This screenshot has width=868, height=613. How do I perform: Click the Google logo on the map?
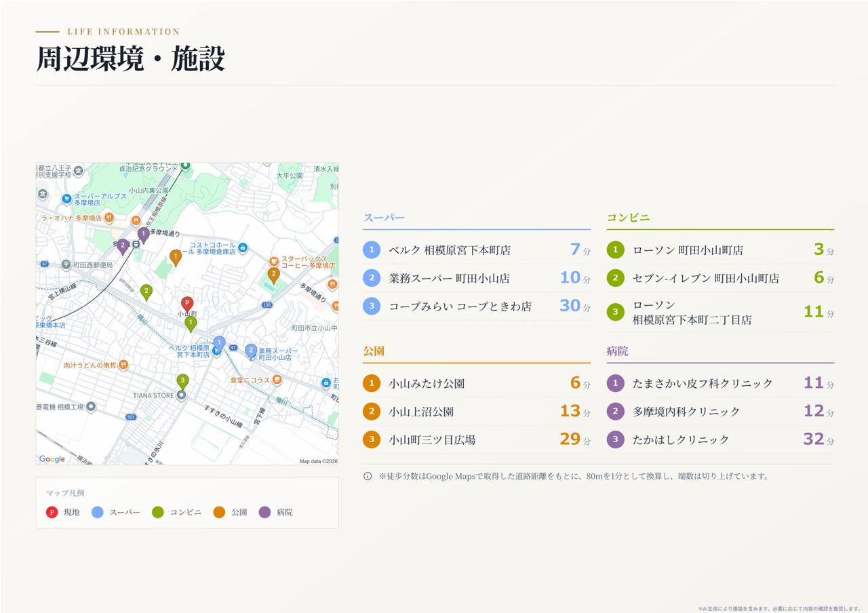point(52,459)
